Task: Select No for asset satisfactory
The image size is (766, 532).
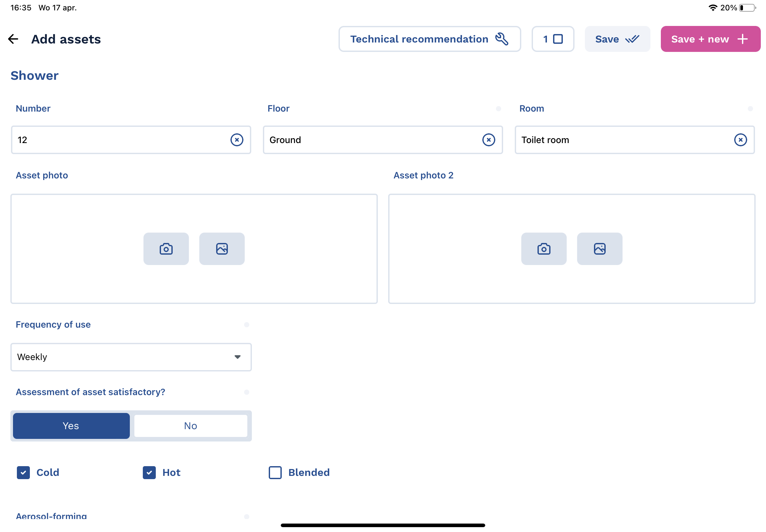Action: 191,426
